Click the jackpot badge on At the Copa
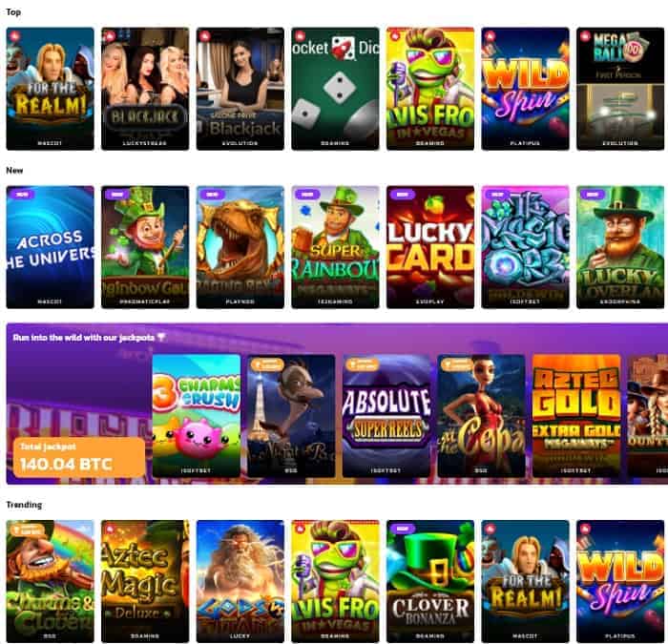 click(x=456, y=364)
